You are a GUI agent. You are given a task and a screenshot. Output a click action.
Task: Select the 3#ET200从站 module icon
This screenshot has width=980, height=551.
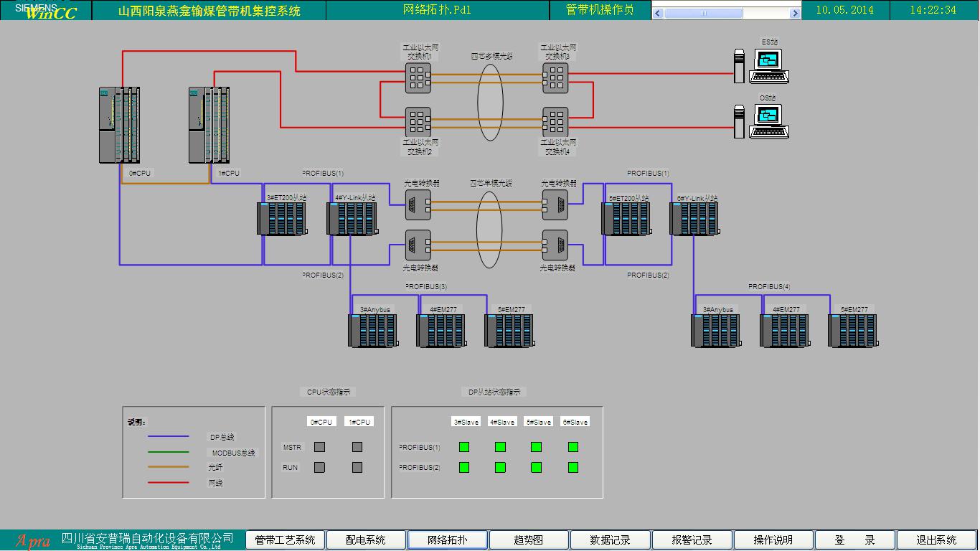tap(281, 219)
